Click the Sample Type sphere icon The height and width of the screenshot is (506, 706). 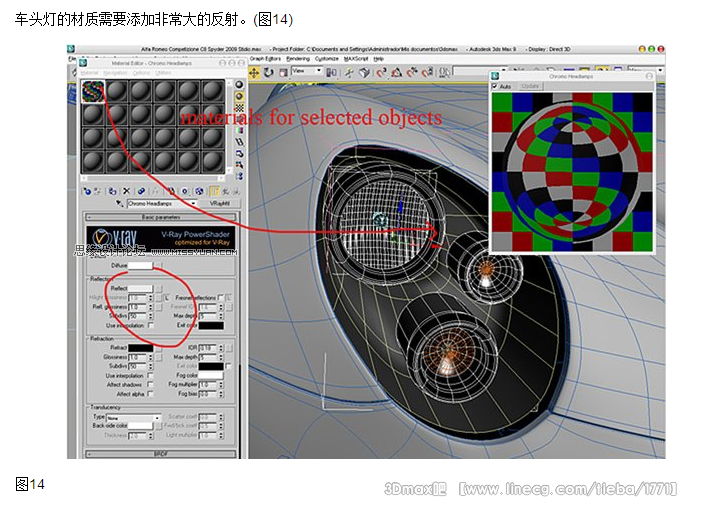(x=240, y=85)
